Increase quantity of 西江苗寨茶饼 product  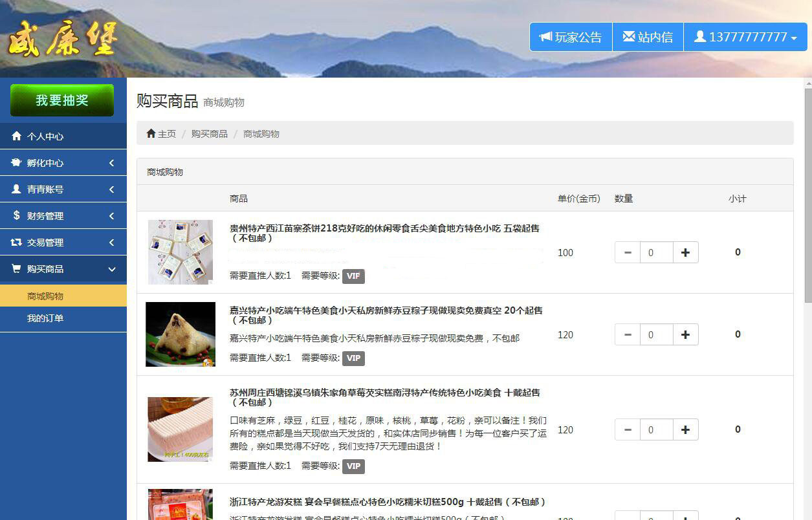[x=685, y=252]
